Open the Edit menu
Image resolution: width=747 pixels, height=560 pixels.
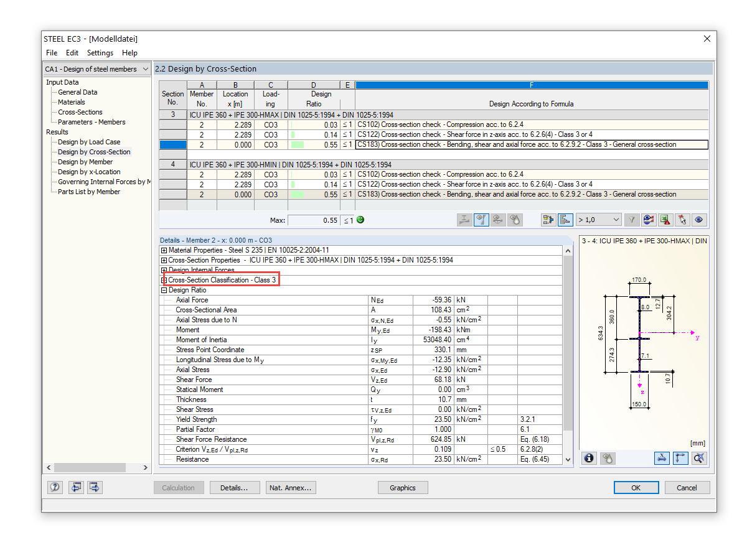[x=72, y=53]
